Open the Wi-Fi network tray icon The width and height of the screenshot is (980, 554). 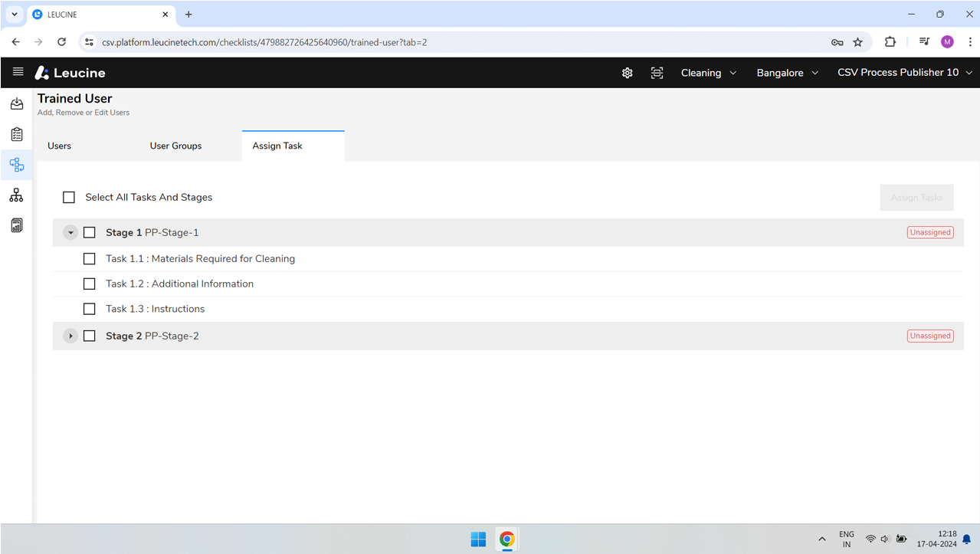pos(870,539)
